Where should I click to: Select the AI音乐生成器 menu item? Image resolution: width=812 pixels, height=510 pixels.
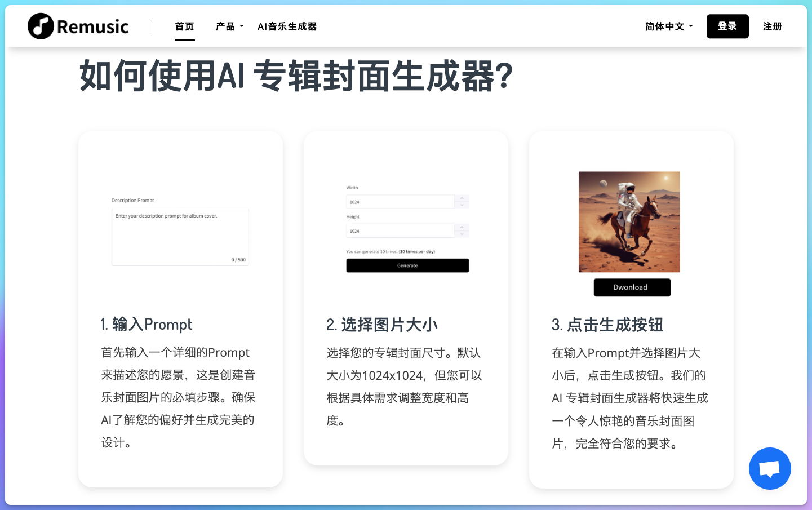(287, 26)
